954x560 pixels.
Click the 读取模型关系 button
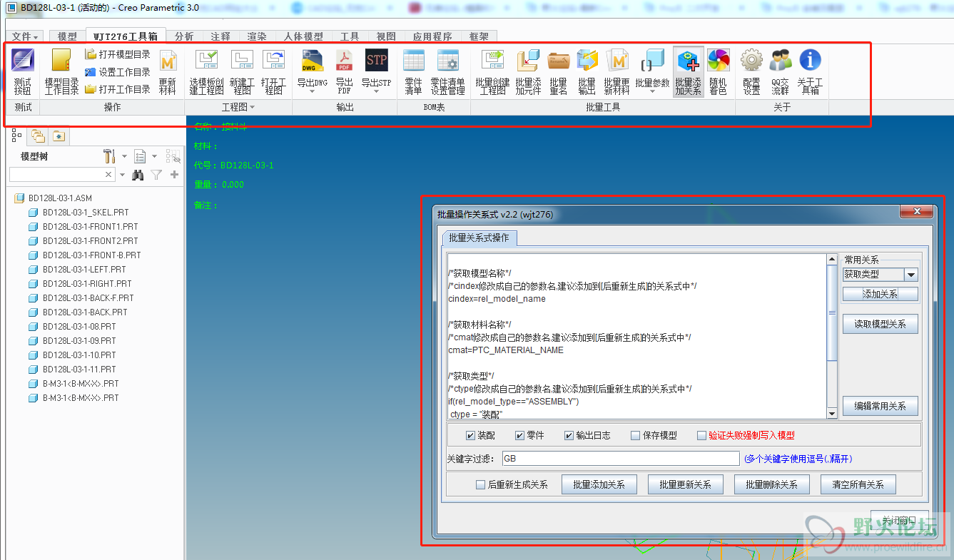(880, 324)
